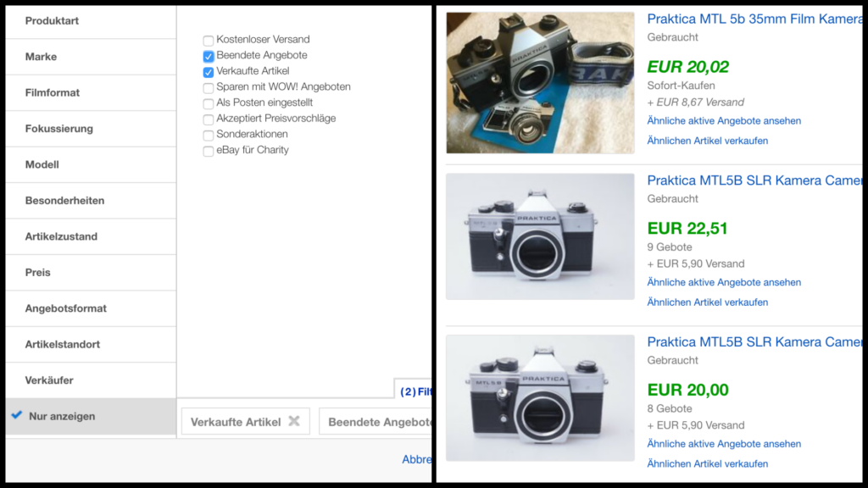Switch to Artikelzustand filter category
The width and height of the screenshot is (868, 488).
[x=91, y=237]
